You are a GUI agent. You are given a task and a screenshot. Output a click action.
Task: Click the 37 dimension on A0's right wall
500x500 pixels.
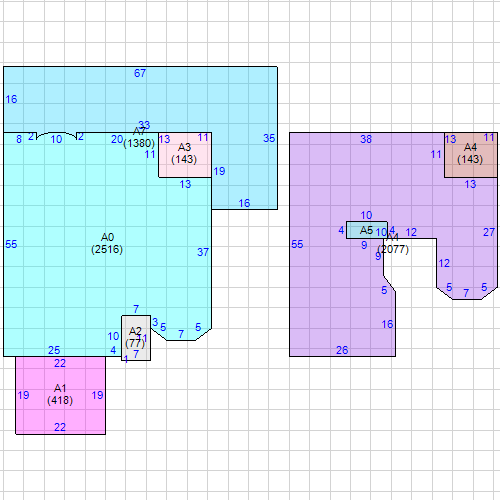click(x=203, y=252)
